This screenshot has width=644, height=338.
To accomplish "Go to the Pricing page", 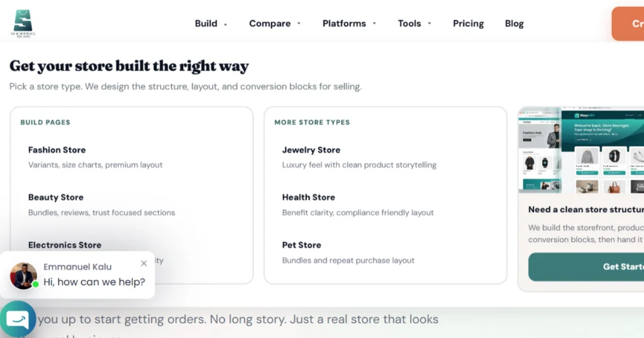I will coord(468,23).
